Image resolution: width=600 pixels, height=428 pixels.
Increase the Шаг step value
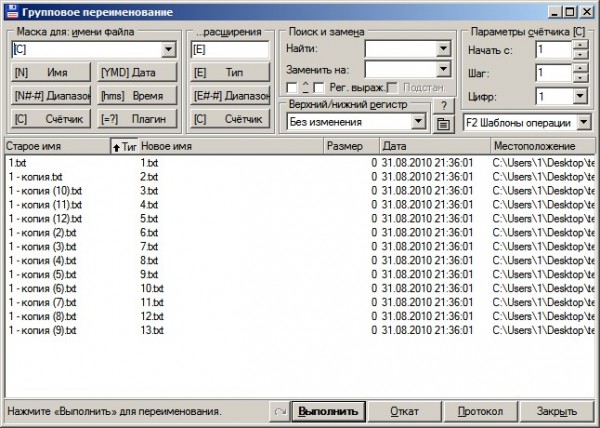click(580, 68)
